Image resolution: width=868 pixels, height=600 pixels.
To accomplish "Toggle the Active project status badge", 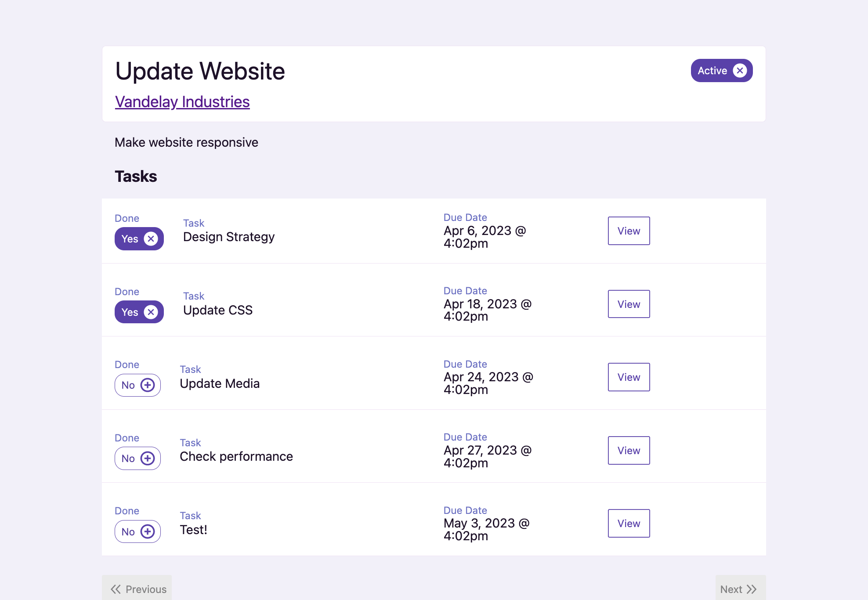I will coord(712,71).
